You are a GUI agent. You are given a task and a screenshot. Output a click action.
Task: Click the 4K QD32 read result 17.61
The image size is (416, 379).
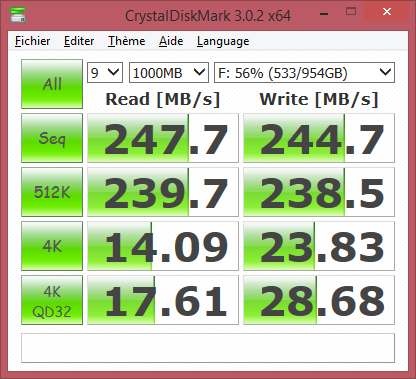click(163, 300)
